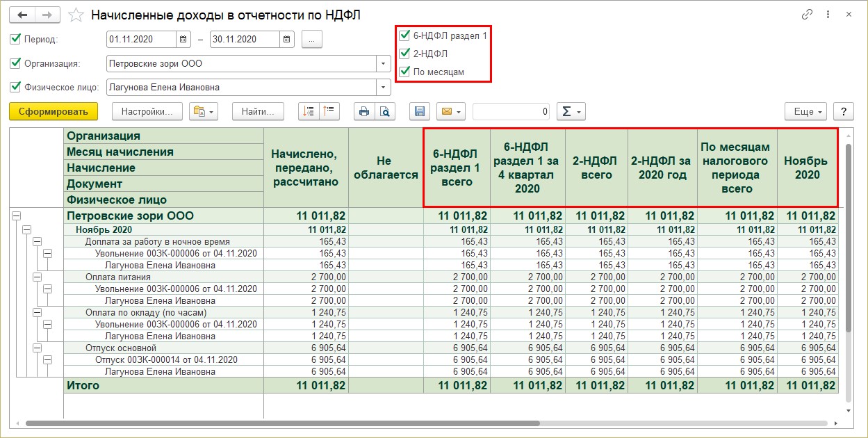Click the sum value field showing 0

(512, 111)
